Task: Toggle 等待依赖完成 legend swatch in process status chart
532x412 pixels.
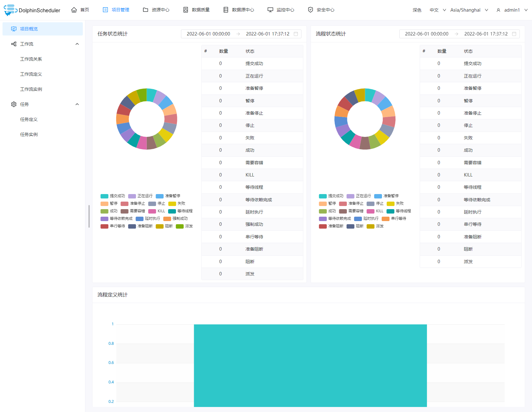Action: click(x=323, y=219)
